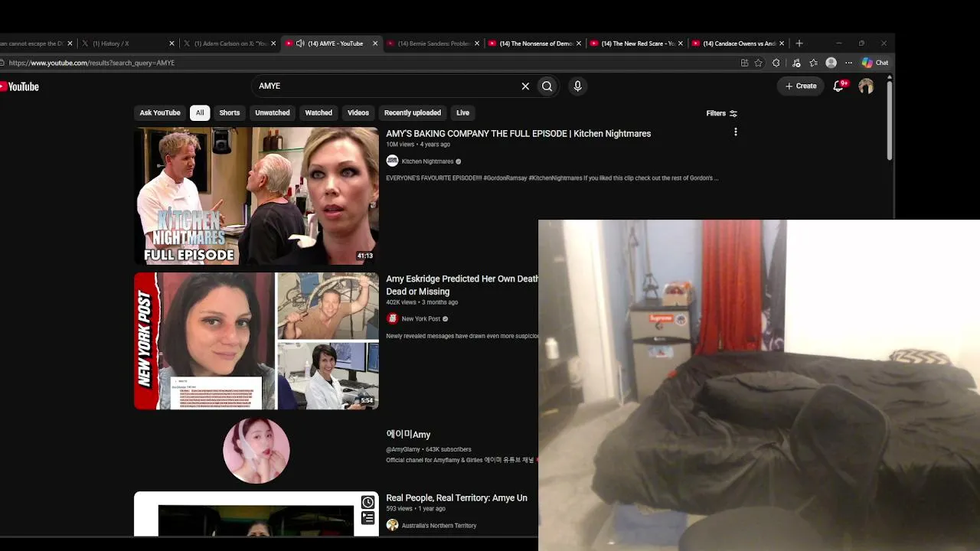Switch to The New Red Scare tab

point(637,44)
